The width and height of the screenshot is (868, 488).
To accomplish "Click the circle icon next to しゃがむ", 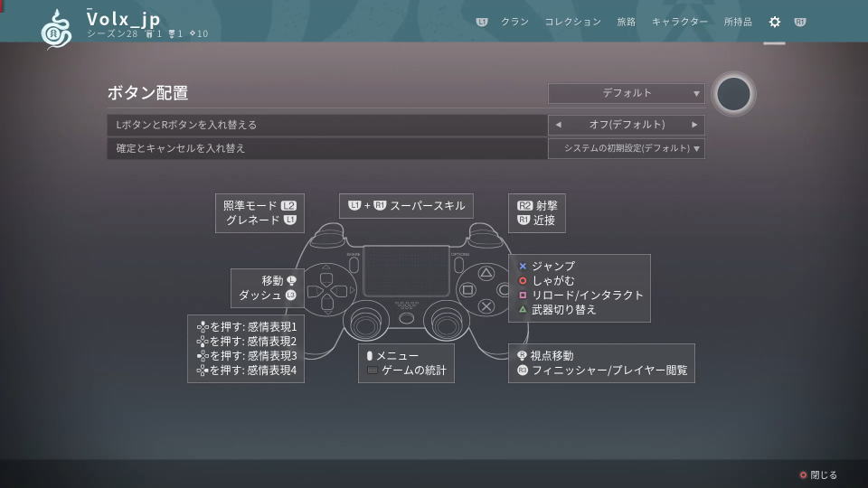I will click(523, 280).
